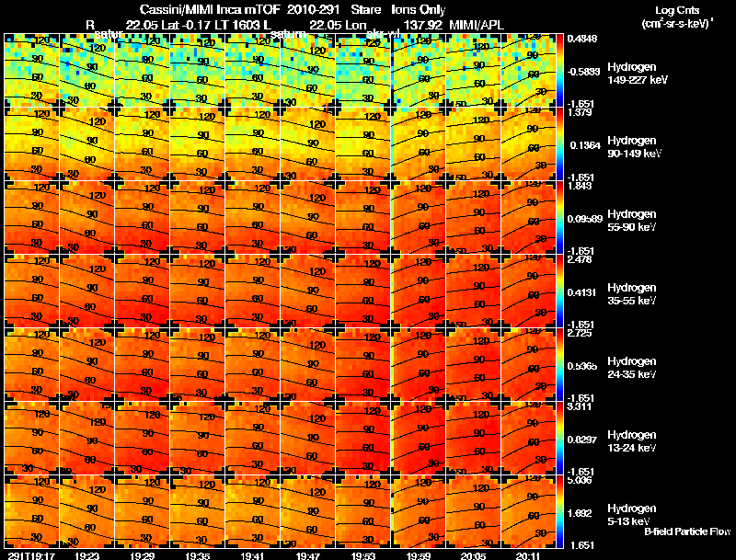Screen dimensions: 736x560
Task: Select the 35-55 keV image panel at 19:35
Action: point(198,291)
